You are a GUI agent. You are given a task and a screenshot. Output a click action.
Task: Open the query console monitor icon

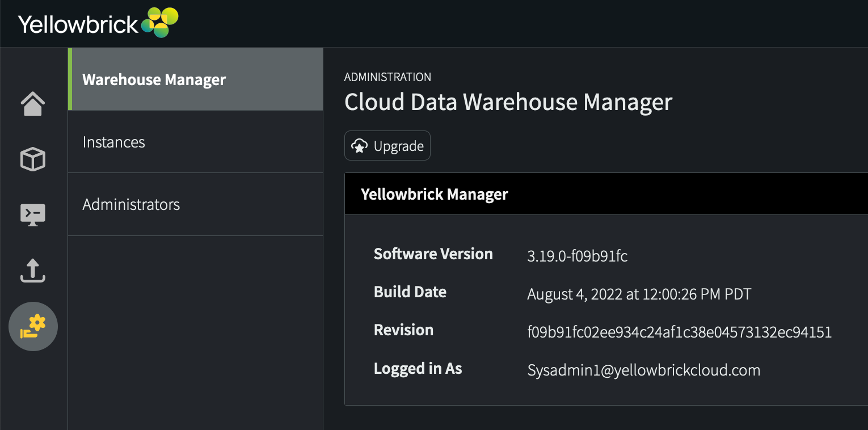(33, 214)
